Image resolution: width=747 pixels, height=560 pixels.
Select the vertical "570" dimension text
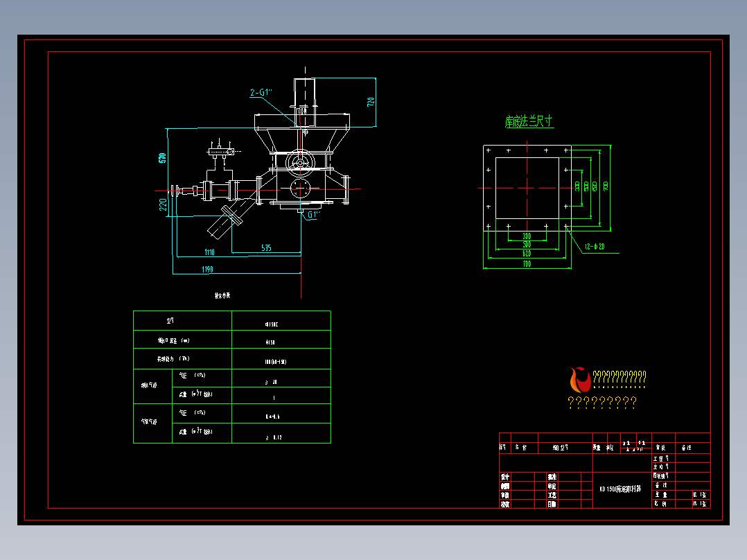(x=162, y=158)
